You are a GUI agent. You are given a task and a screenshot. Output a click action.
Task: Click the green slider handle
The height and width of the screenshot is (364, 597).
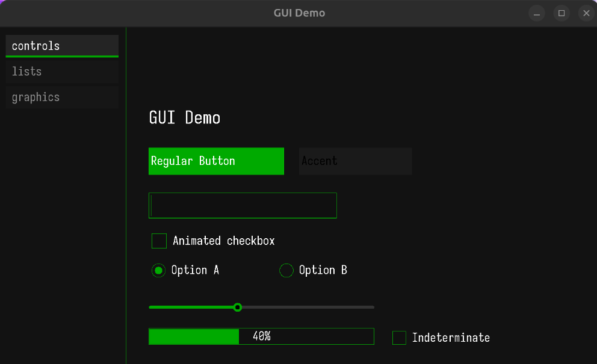[238, 307]
